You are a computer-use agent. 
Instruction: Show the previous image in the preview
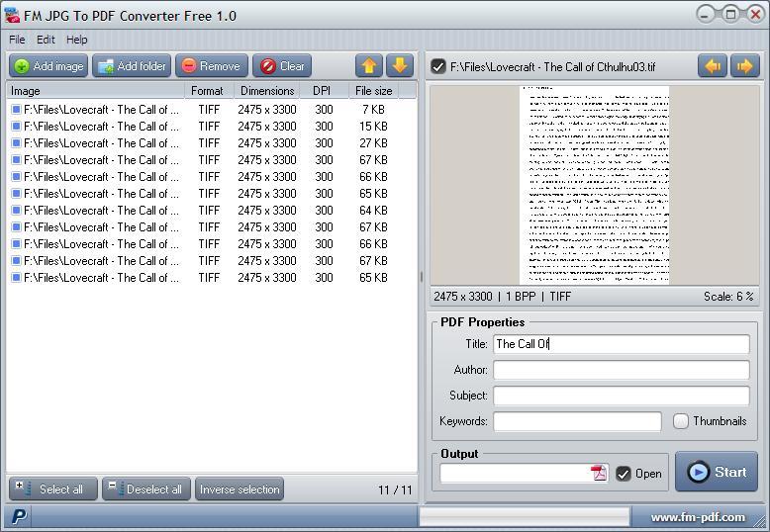[x=712, y=66]
